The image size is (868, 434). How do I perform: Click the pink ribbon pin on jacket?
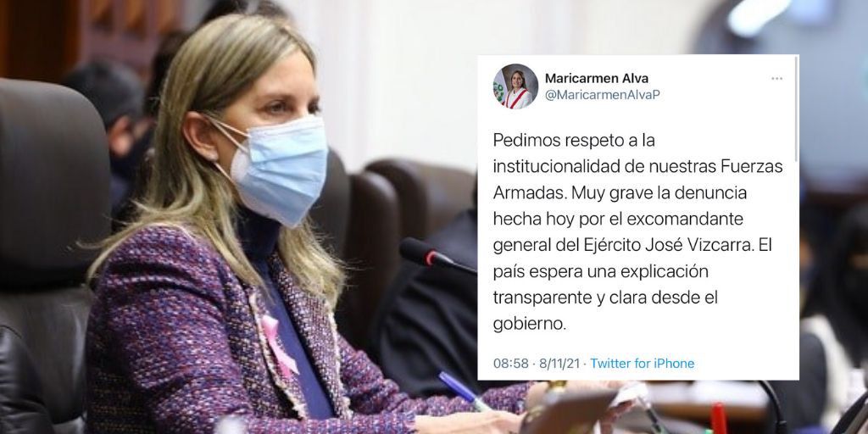click(277, 344)
